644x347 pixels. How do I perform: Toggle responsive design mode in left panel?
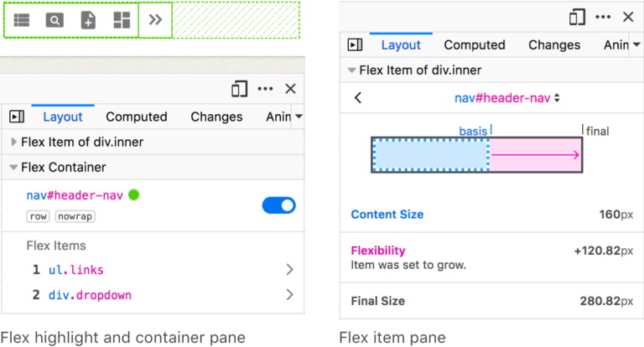(x=240, y=89)
